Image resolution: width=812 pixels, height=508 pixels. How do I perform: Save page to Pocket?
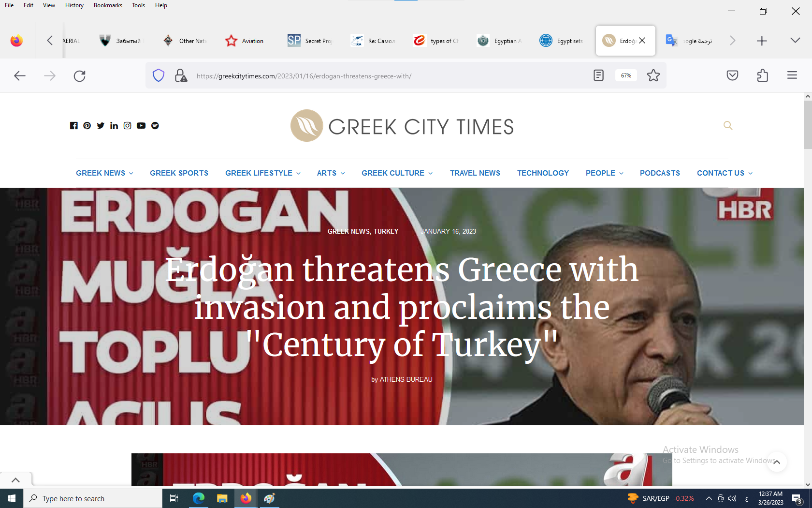point(732,75)
